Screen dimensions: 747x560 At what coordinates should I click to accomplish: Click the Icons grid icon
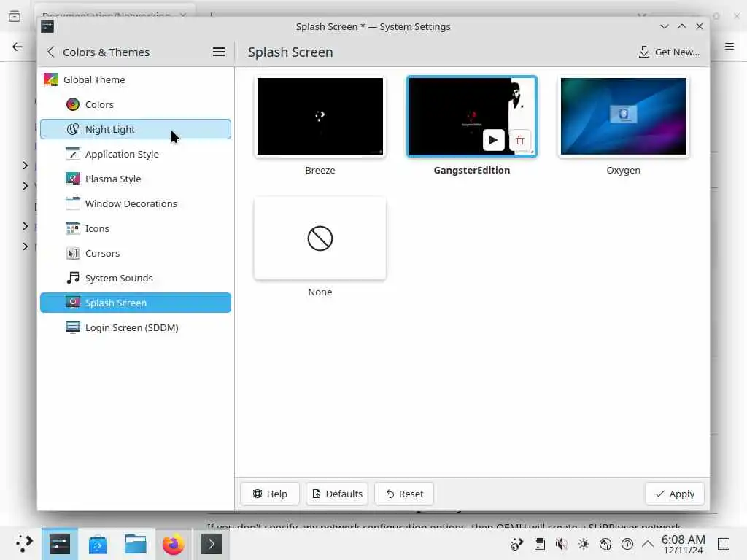coord(73,228)
